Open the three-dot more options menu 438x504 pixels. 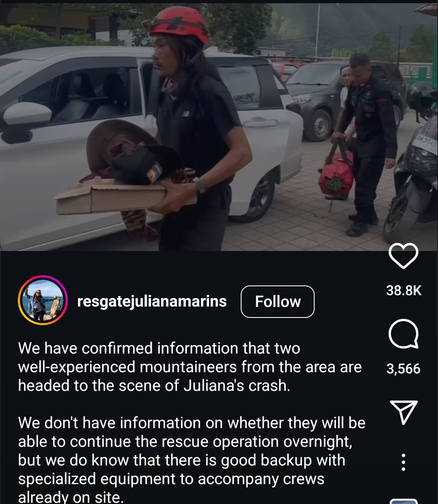pos(403,462)
